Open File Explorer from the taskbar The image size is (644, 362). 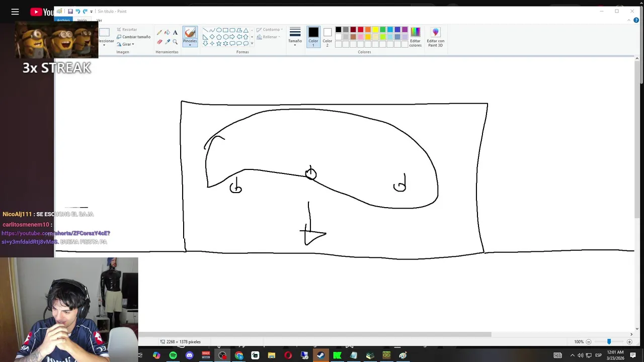271,355
